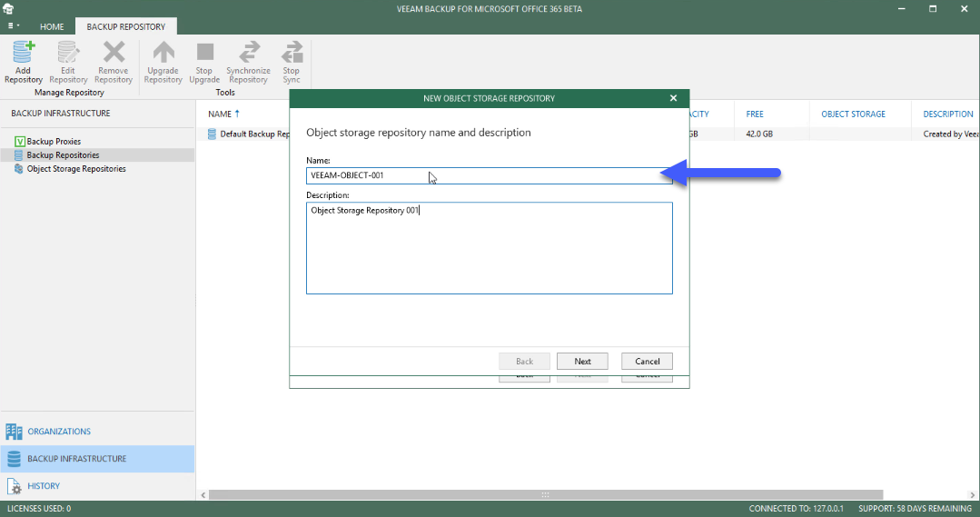Click the horizontal scrollbar at bottom

(x=546, y=494)
